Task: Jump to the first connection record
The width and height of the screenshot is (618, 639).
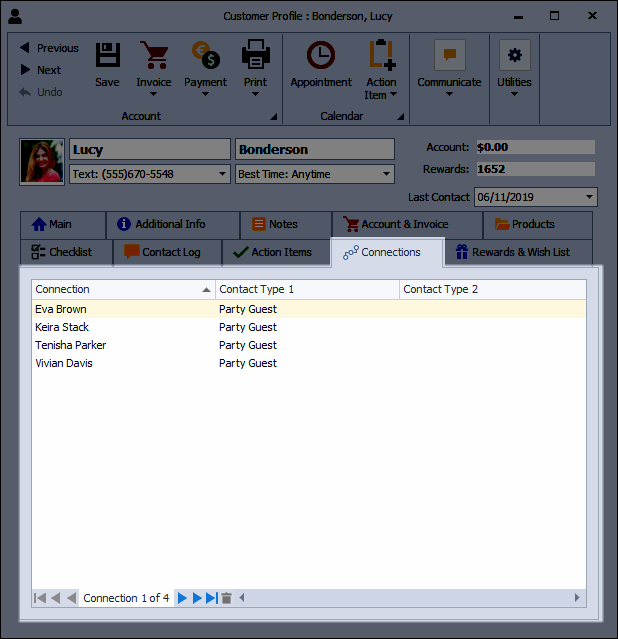Action: pyautogui.click(x=40, y=598)
